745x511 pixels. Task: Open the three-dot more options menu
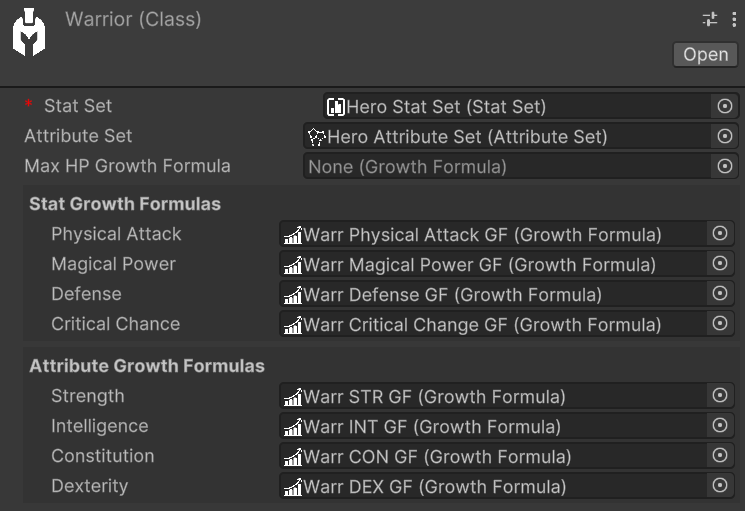(732, 19)
